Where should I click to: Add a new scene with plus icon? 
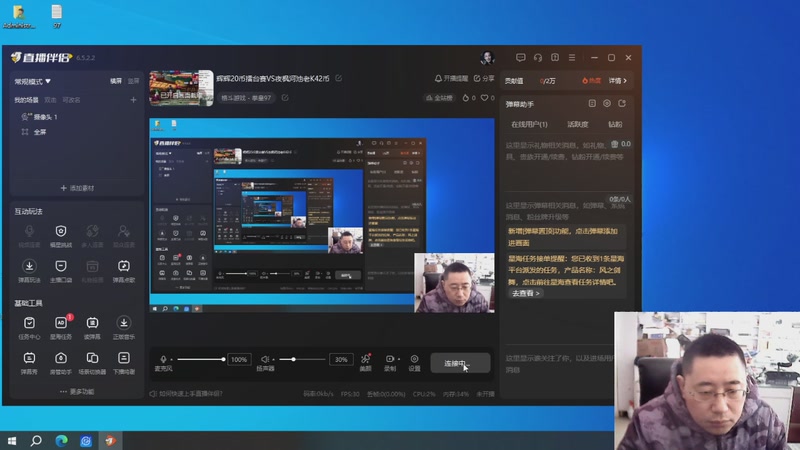(x=133, y=100)
